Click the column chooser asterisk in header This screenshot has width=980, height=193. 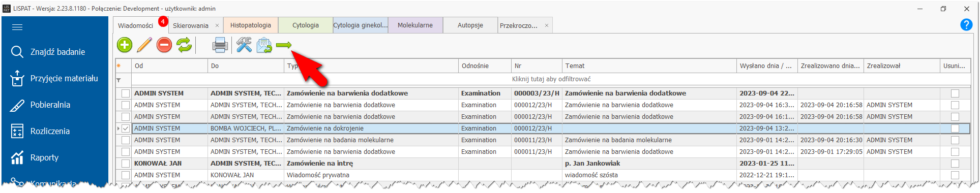pos(118,66)
